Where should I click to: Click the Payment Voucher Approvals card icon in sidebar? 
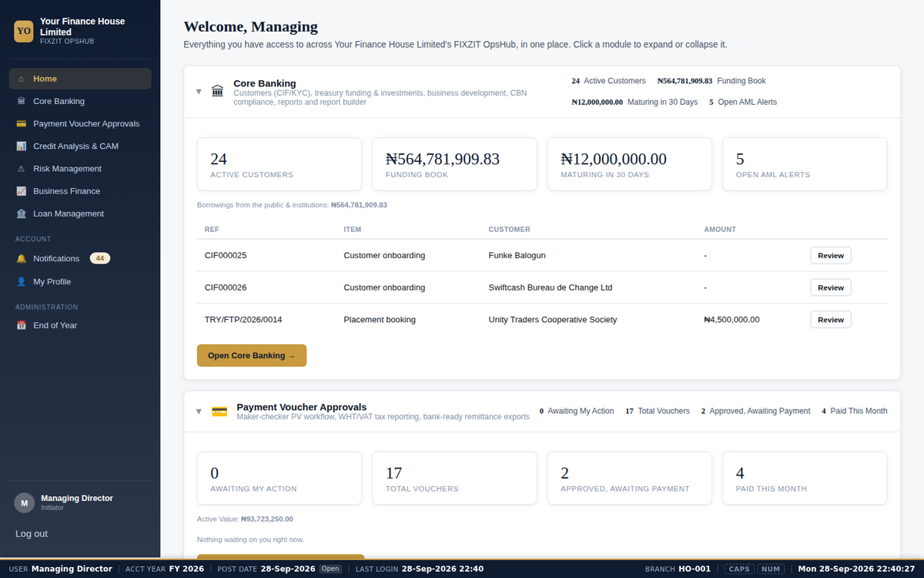[21, 123]
